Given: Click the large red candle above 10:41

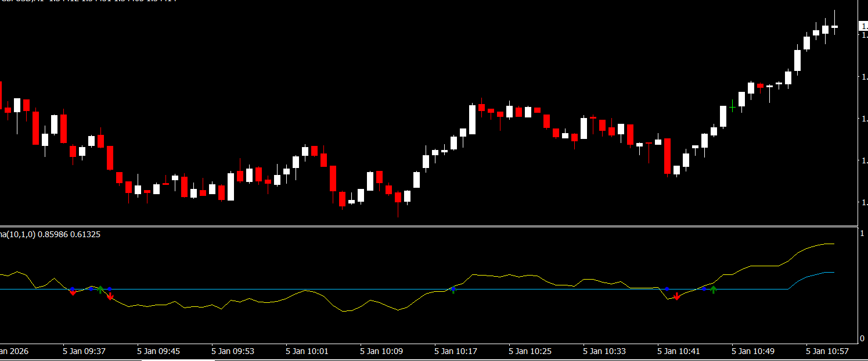Looking at the screenshot, I should 667,156.
